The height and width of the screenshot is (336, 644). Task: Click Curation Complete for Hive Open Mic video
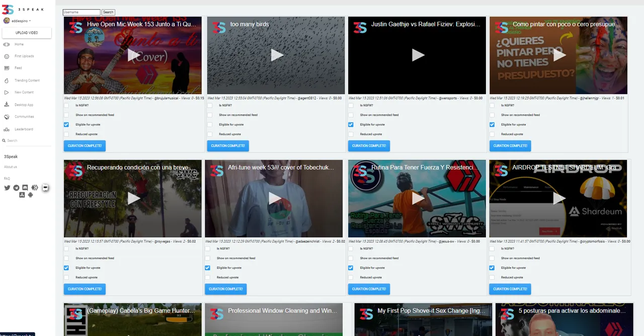click(85, 146)
